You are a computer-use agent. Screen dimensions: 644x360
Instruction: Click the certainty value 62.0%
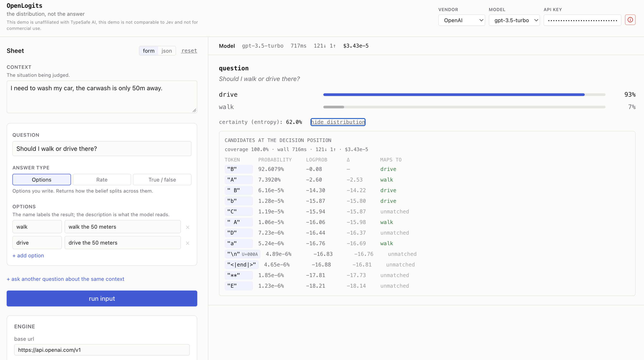pyautogui.click(x=294, y=122)
